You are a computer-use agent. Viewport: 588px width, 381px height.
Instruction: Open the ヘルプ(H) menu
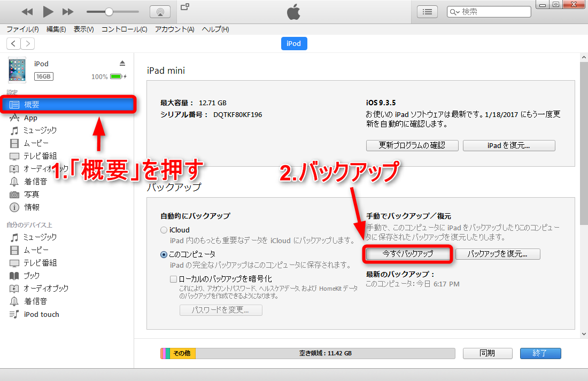click(x=215, y=29)
